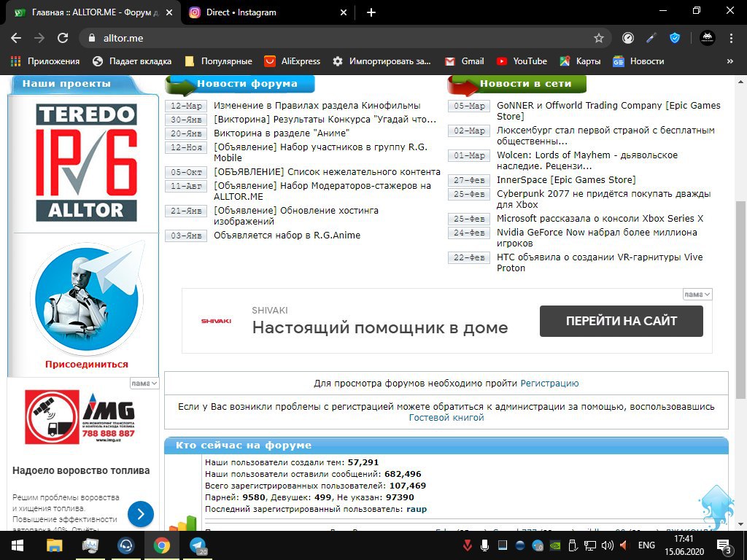The width and height of the screenshot is (747, 560).
Task: Click the TEREDO IPv6 ALLTOR banner
Action: pyautogui.click(x=86, y=163)
